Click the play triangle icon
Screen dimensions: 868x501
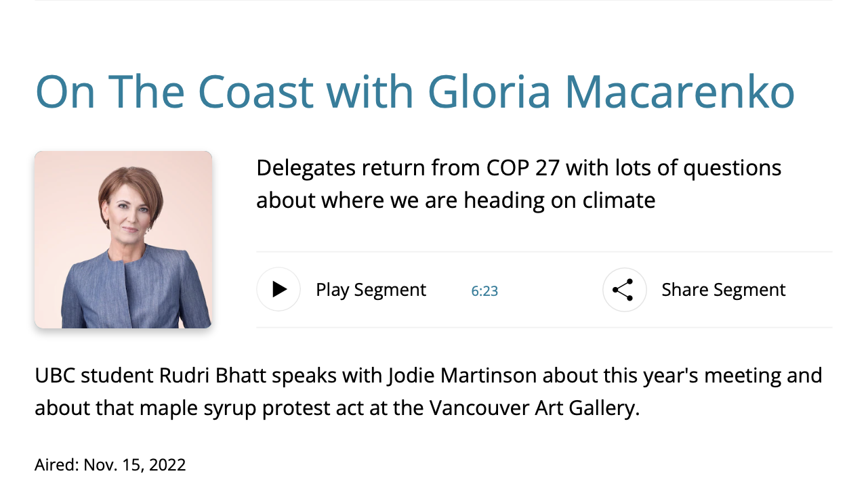278,290
